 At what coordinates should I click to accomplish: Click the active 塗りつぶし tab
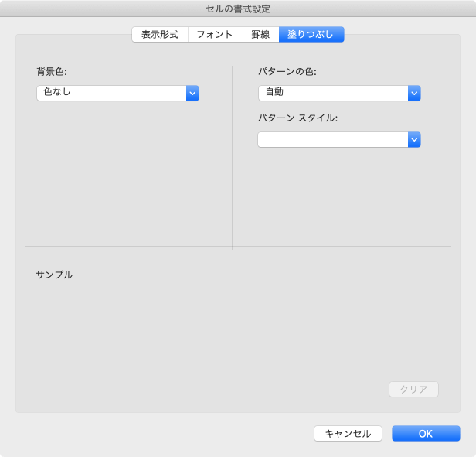point(311,34)
